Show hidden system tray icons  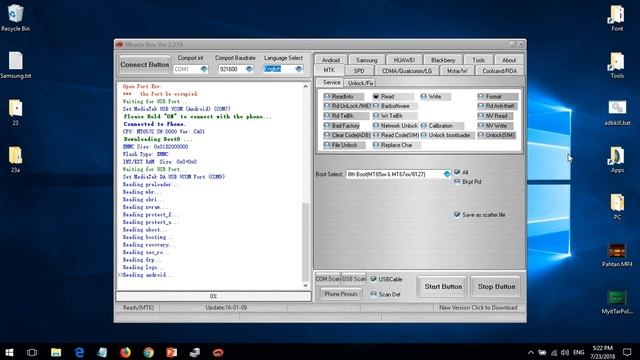531,352
